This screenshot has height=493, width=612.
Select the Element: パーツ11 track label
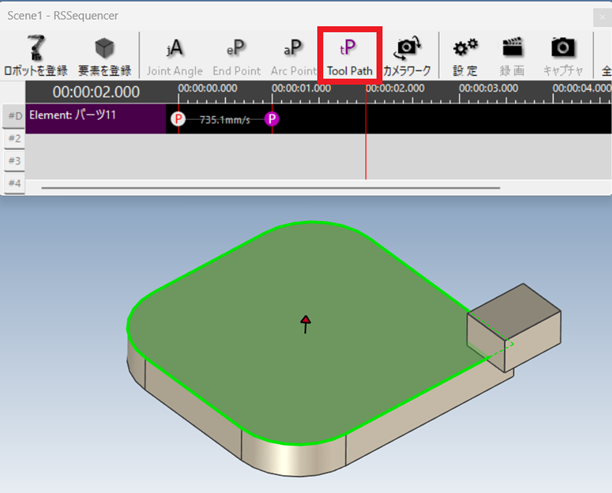(x=96, y=119)
